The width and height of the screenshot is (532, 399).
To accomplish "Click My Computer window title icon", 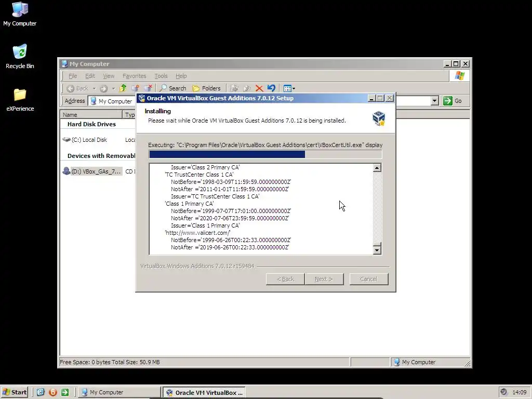I will pyautogui.click(x=64, y=64).
